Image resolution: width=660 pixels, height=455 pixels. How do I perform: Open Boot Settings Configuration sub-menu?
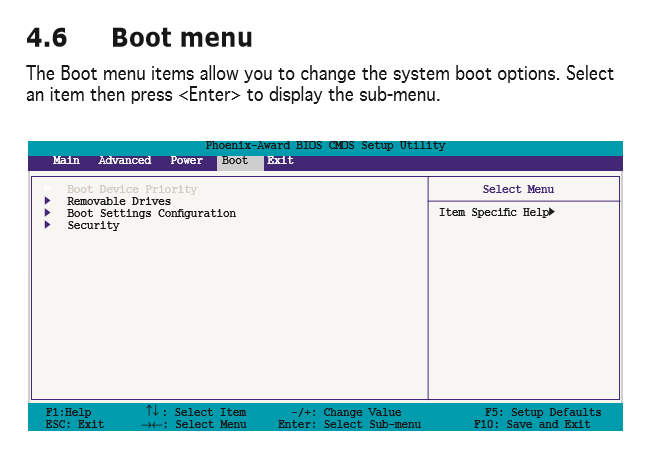[151, 213]
